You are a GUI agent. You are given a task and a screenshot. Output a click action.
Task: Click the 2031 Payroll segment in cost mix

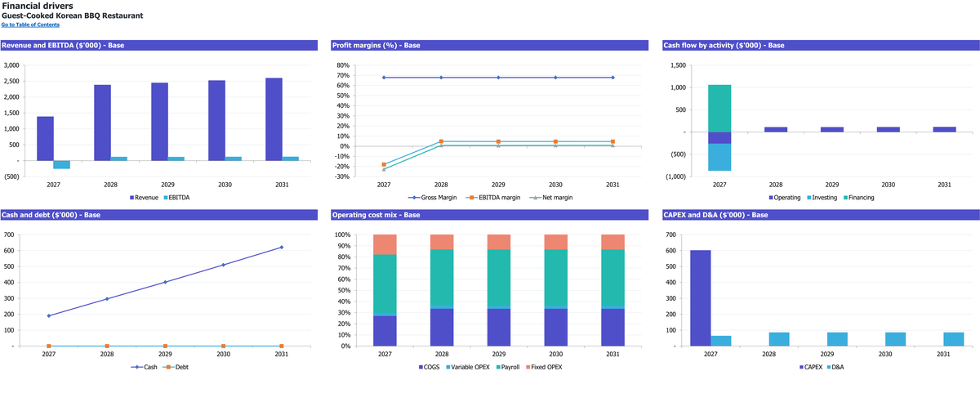[x=612, y=278]
